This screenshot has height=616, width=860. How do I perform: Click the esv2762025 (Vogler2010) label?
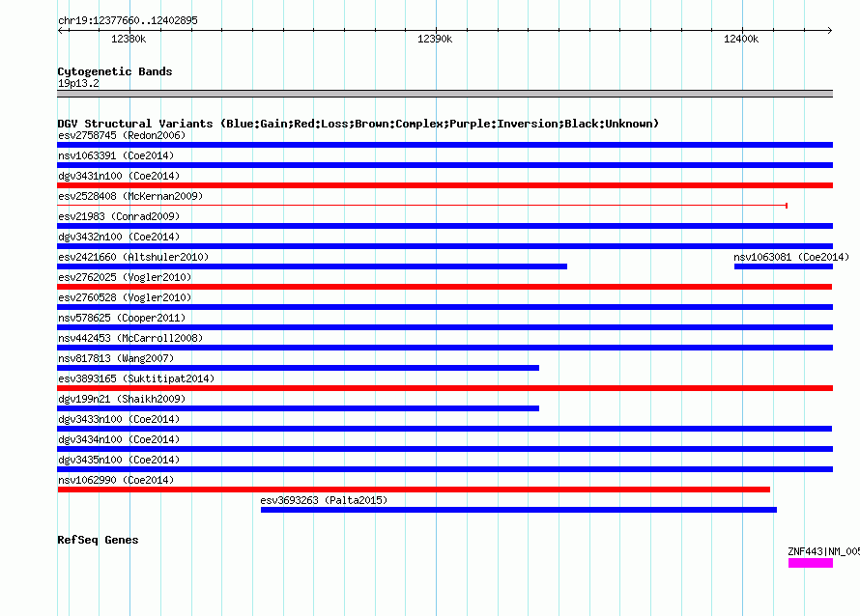coord(125,277)
